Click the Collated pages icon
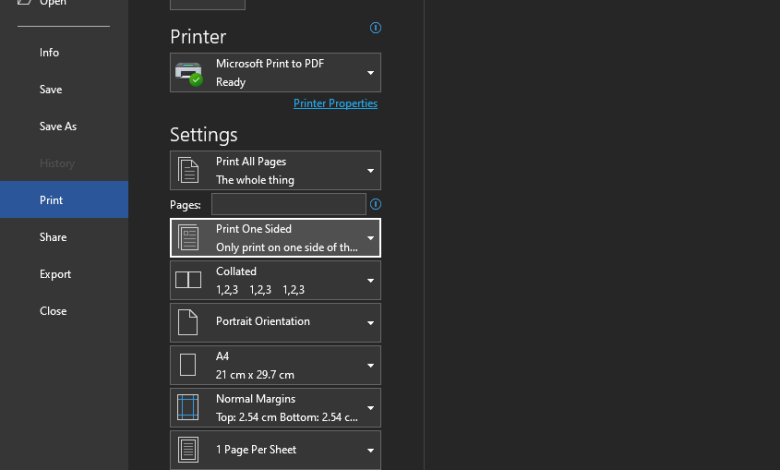Image resolution: width=780 pixels, height=470 pixels. click(188, 280)
